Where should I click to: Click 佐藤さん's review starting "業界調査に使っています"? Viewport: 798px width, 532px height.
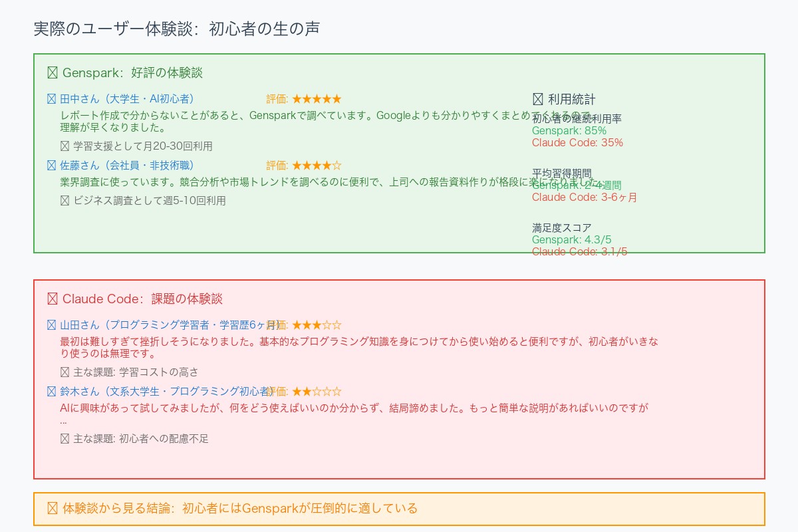click(332, 182)
